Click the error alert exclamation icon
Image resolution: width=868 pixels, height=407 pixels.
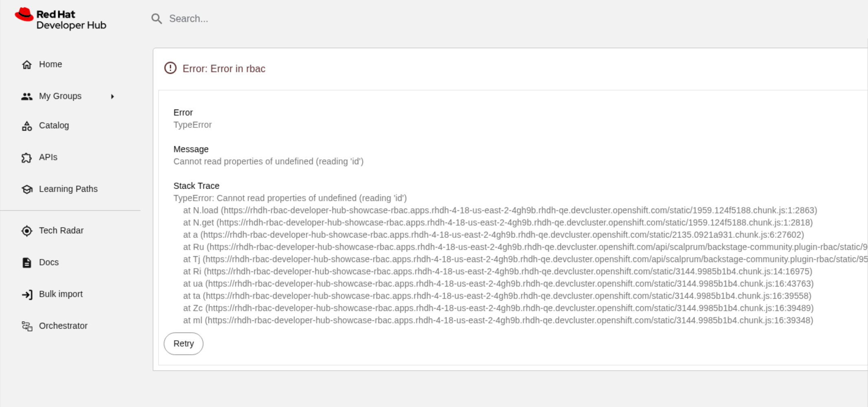tap(170, 68)
